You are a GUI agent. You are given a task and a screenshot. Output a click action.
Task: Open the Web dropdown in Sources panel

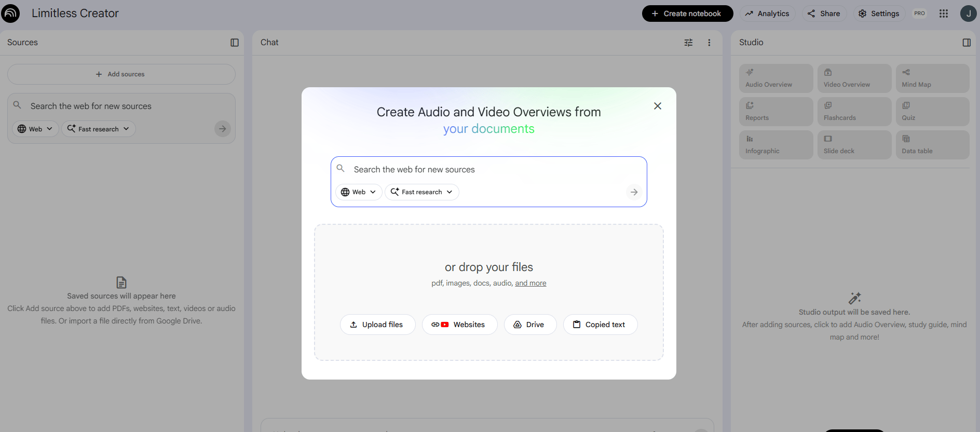[35, 129]
